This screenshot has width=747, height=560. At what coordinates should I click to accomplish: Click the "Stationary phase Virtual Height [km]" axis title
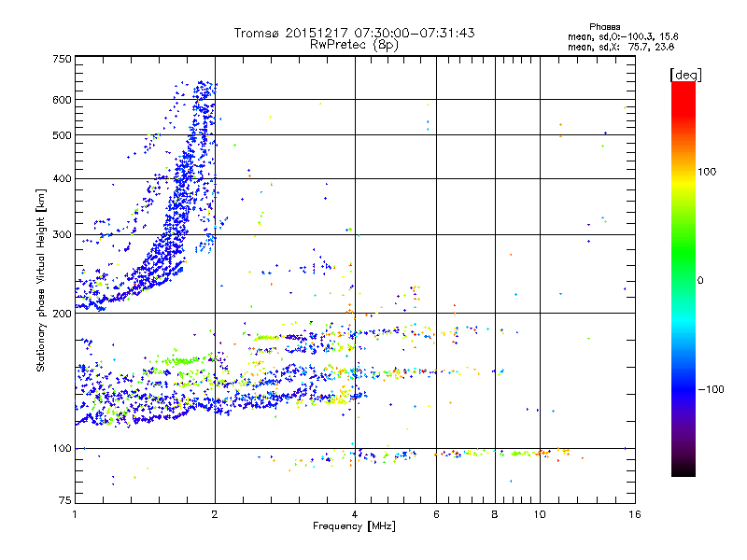[41, 280]
